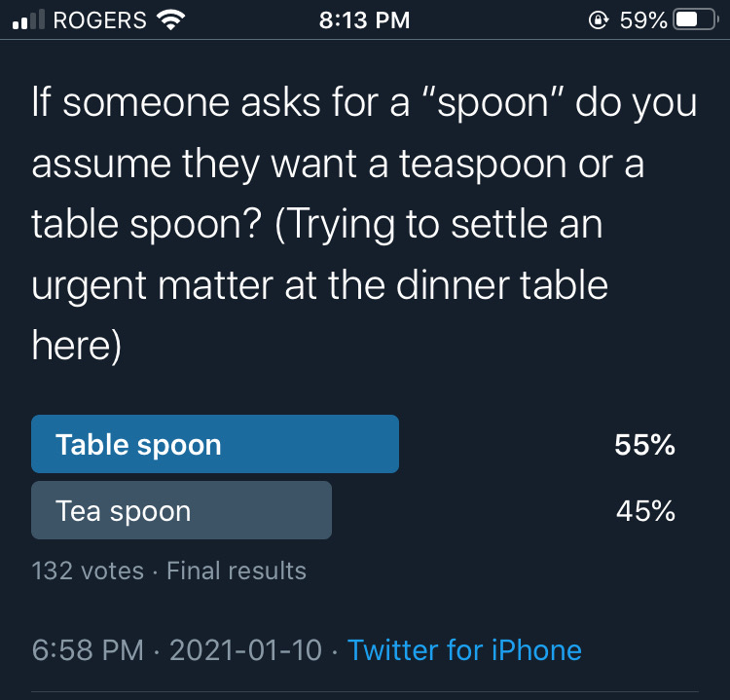Tap the 8:13 PM status bar clock
The image size is (730, 700).
[365, 20]
